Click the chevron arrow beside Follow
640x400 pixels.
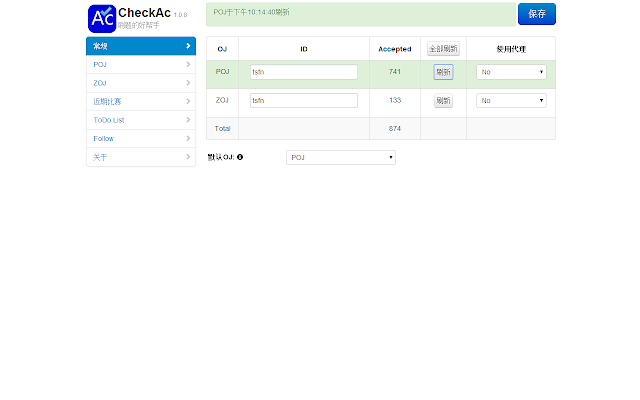pyautogui.click(x=188, y=138)
